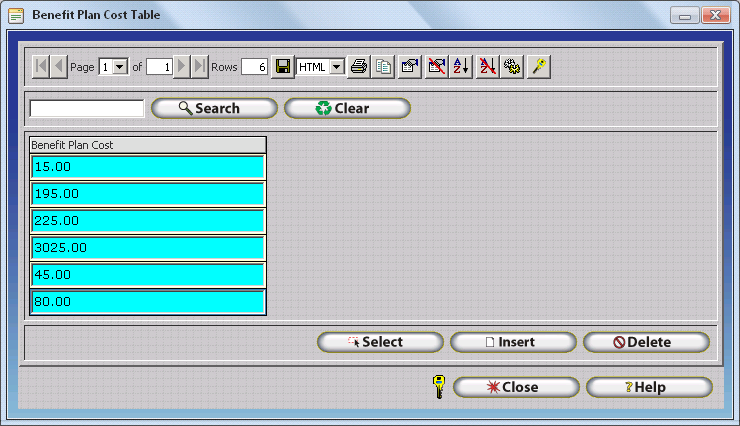Go to the next page arrow

pyautogui.click(x=181, y=67)
